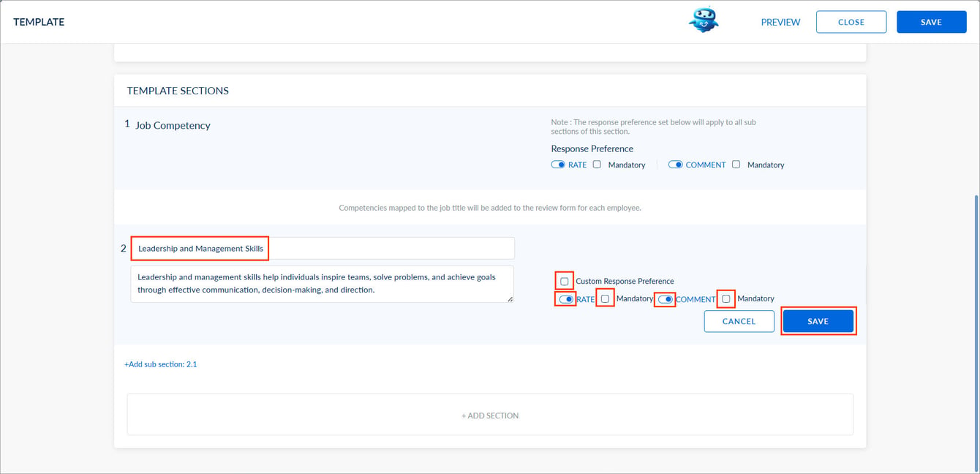Click the CLOSE button in header
The height and width of the screenshot is (474, 980).
[851, 22]
